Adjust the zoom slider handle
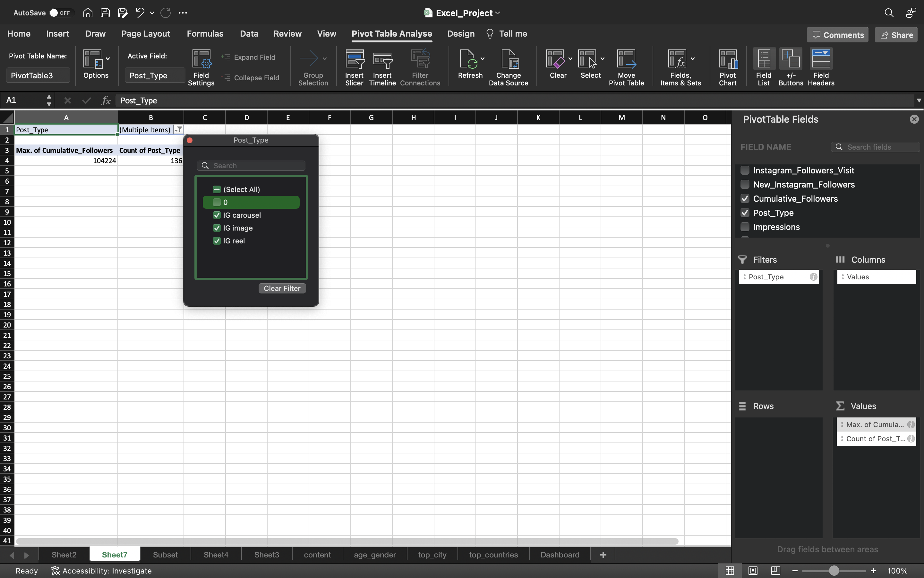This screenshot has width=924, height=578. click(834, 571)
